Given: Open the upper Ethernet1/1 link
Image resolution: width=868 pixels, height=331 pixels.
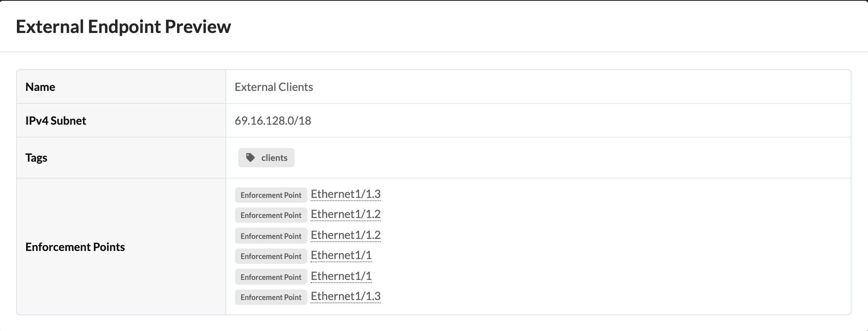Looking at the screenshot, I should point(341,255).
